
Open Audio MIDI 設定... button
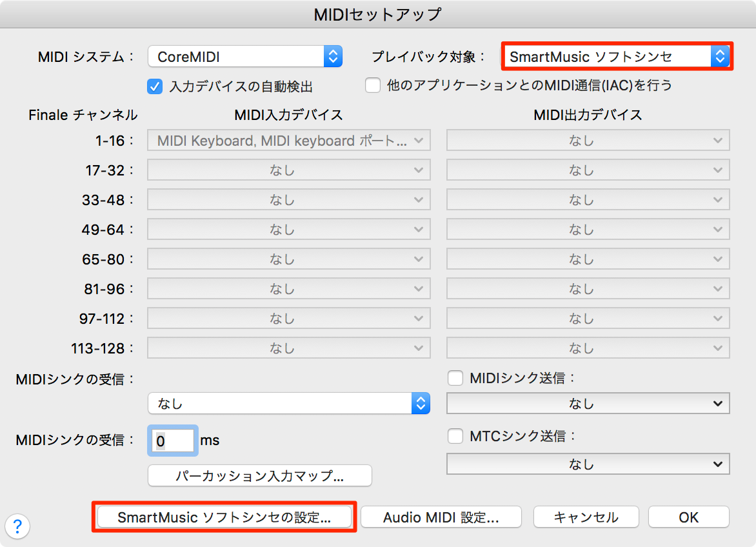coord(441,517)
